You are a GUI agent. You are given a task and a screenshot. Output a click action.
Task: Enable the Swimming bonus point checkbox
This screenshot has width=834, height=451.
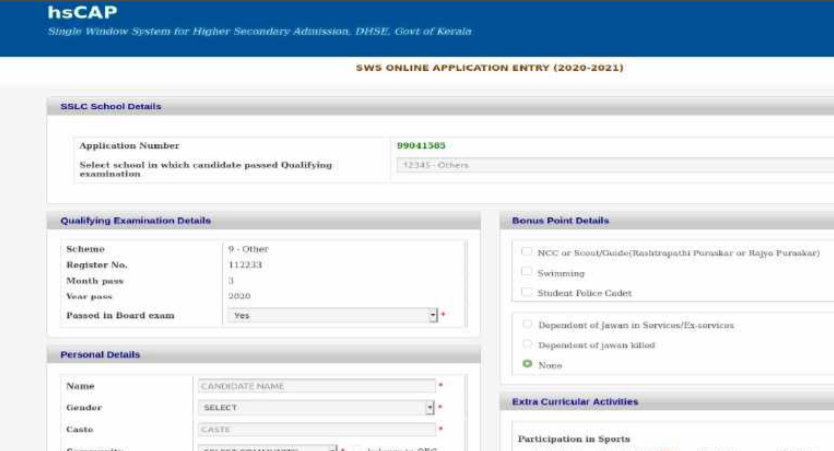click(527, 272)
